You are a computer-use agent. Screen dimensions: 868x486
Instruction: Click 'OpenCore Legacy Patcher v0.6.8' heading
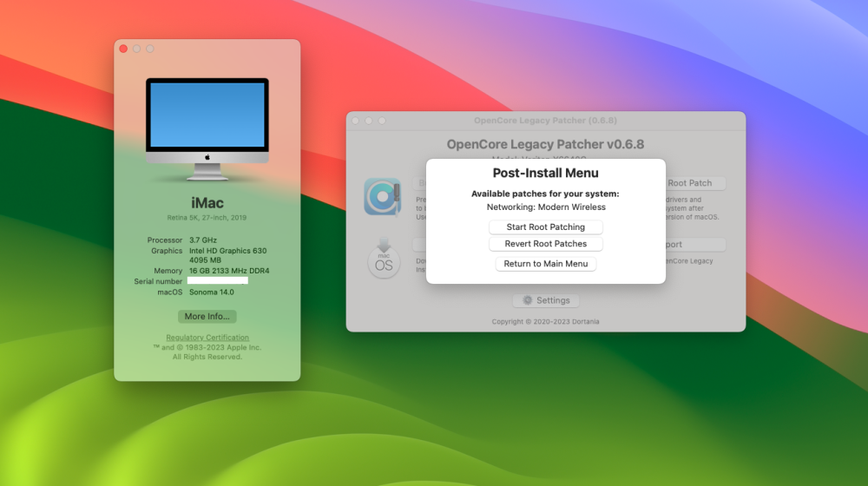[x=545, y=144]
